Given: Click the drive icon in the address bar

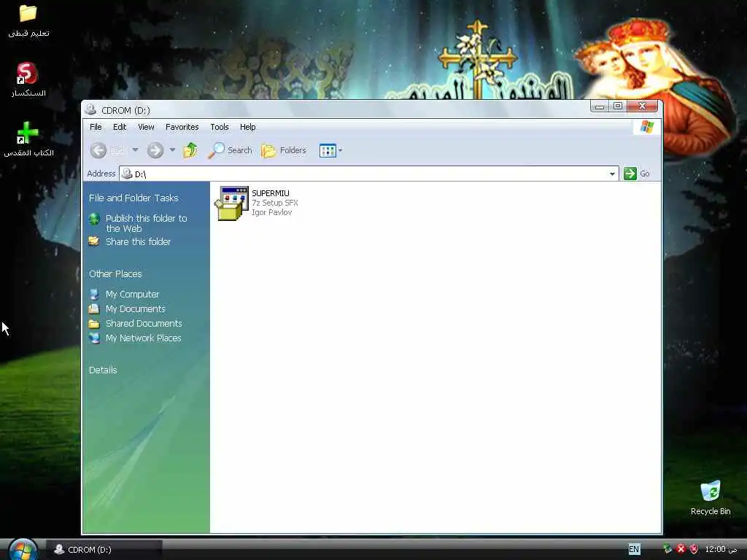Looking at the screenshot, I should tap(127, 174).
